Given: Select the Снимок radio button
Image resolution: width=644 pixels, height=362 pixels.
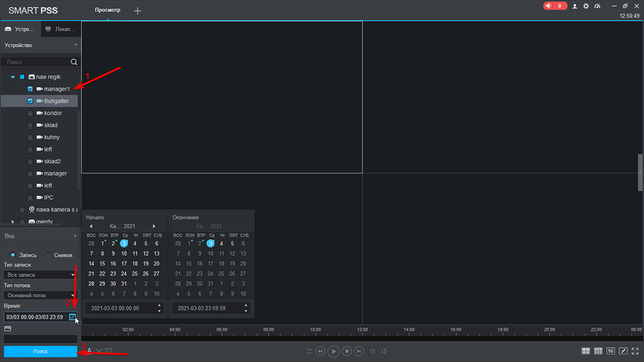Looking at the screenshot, I should [x=48, y=255].
